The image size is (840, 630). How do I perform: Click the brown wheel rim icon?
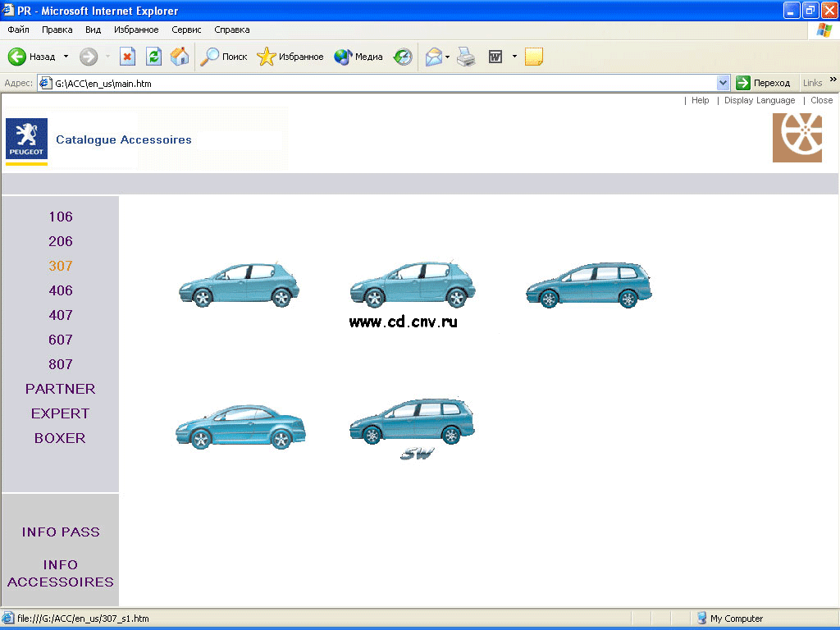pos(797,138)
